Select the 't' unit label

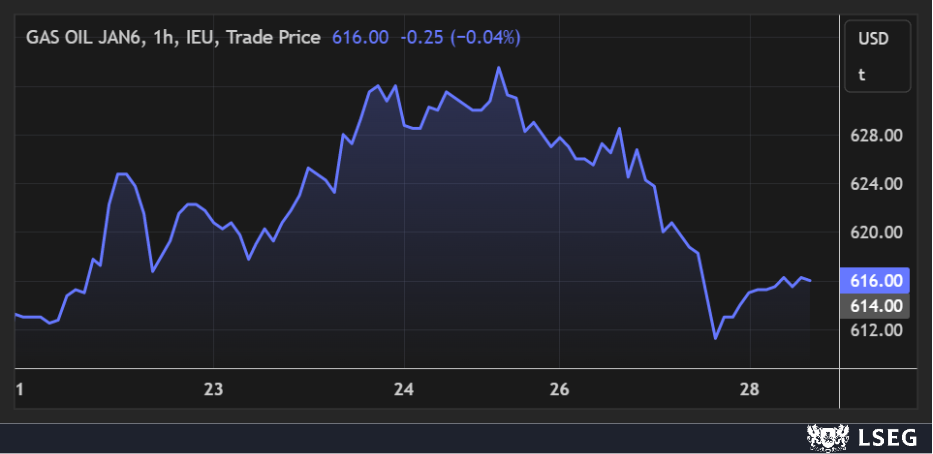click(861, 74)
